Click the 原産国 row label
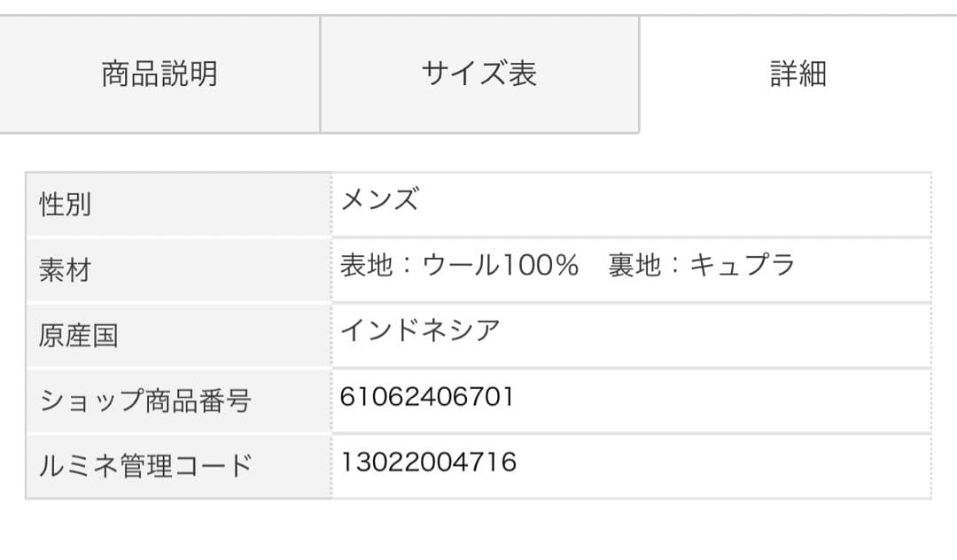The height and width of the screenshot is (560, 957). [79, 336]
